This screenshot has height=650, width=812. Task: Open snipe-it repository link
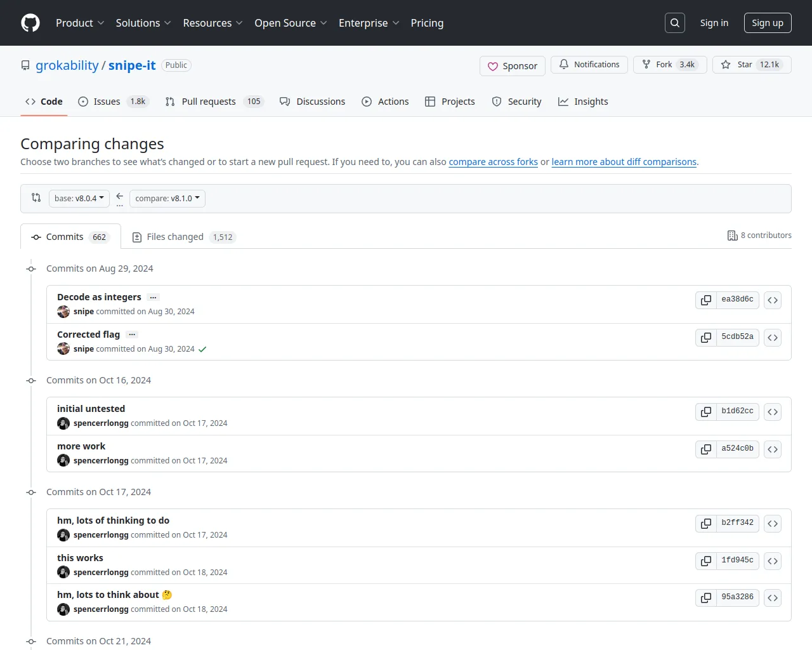pyautogui.click(x=132, y=65)
